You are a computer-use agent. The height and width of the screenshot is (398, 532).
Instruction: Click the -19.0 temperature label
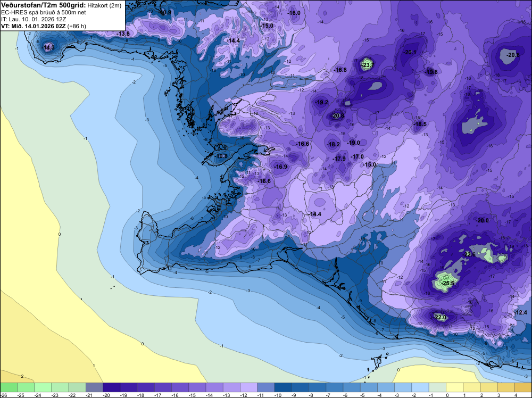(x=353, y=143)
